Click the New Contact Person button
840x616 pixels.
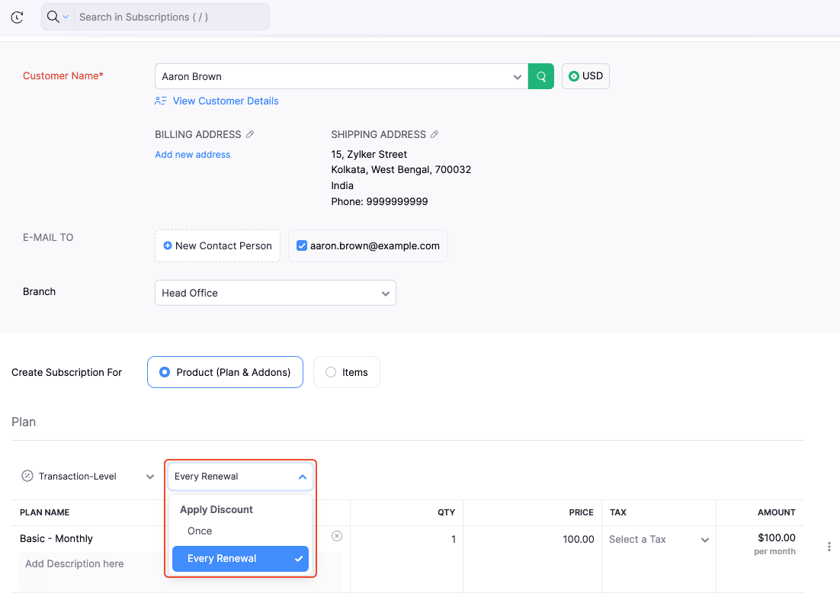(x=217, y=245)
